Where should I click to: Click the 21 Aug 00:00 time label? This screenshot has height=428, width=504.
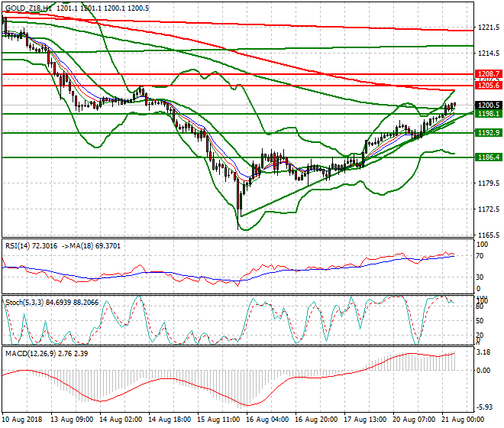[463, 420]
